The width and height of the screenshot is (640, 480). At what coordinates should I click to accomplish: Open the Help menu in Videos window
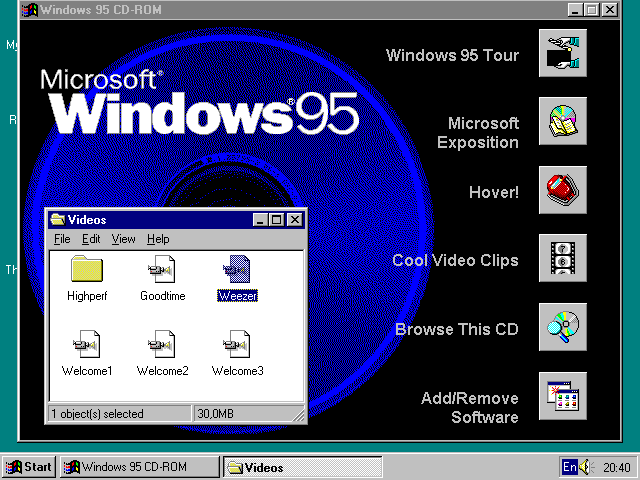tap(158, 239)
